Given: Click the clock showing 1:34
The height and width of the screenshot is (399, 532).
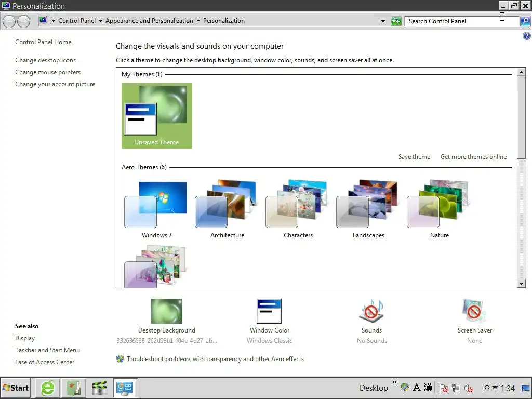Looking at the screenshot, I should (x=499, y=388).
